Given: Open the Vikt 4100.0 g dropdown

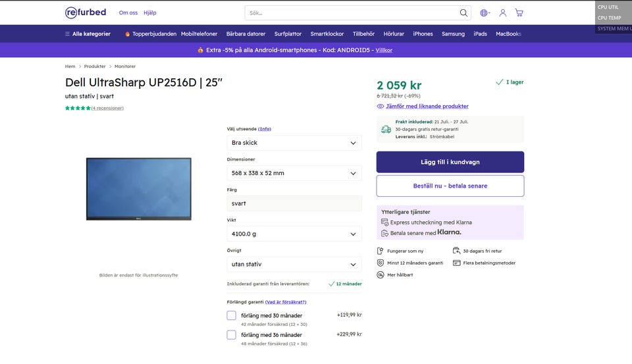Looking at the screenshot, I should tap(294, 234).
